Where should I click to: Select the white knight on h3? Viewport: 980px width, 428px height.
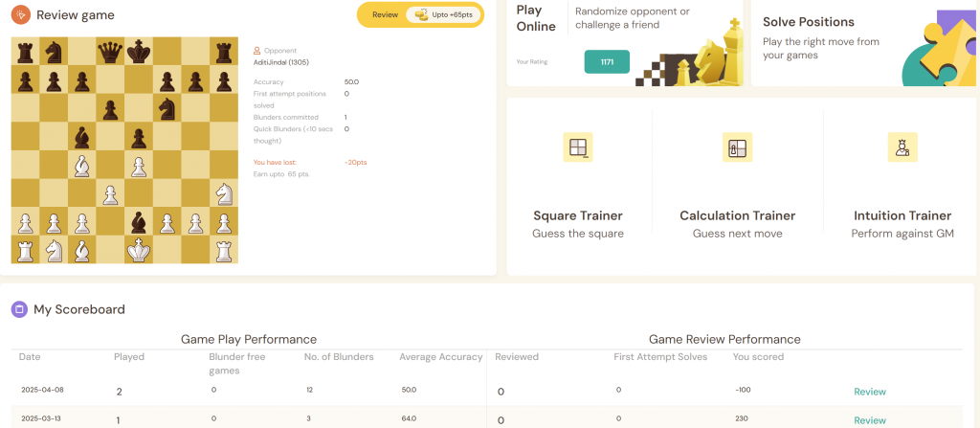click(x=224, y=193)
